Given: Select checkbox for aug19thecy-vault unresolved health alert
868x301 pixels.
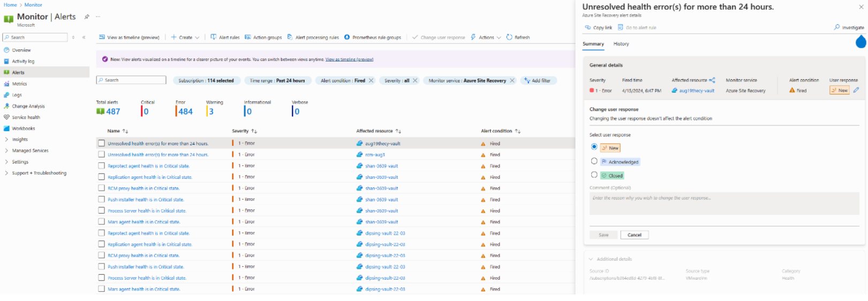Looking at the screenshot, I should pos(101,144).
